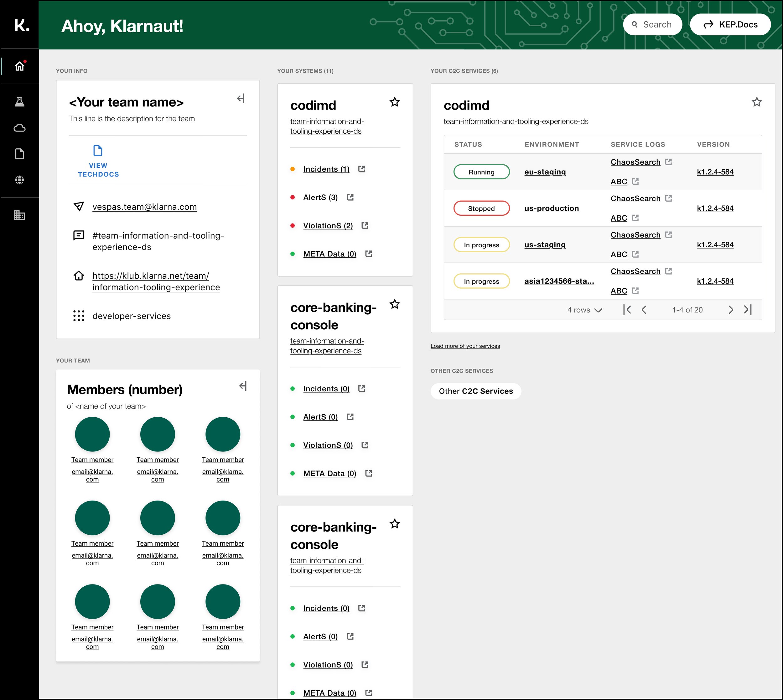This screenshot has height=700, width=783.
Task: Expand the 4 rows dropdown
Action: coord(585,310)
